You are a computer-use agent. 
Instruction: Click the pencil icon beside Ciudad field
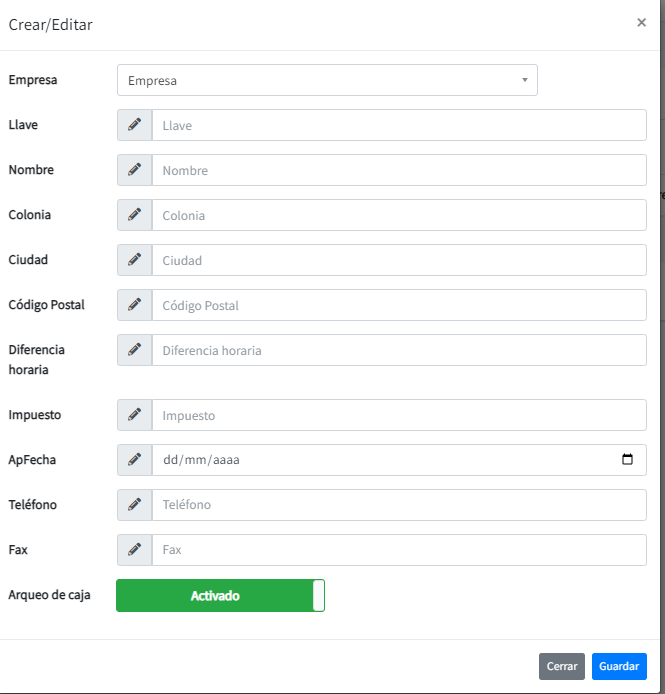[x=134, y=260]
